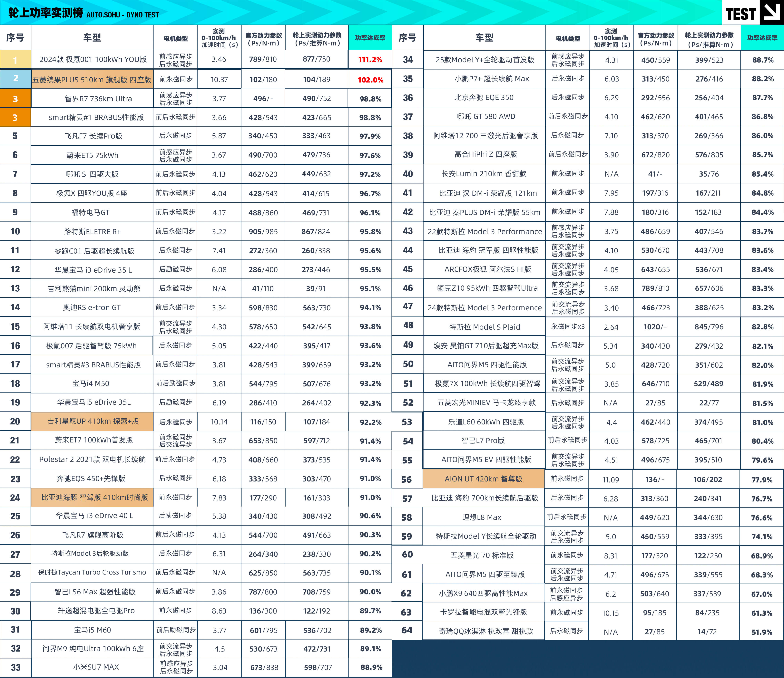The height and width of the screenshot is (678, 784).
Task: Click 福特电马GT model cell
Action: pos(92,212)
